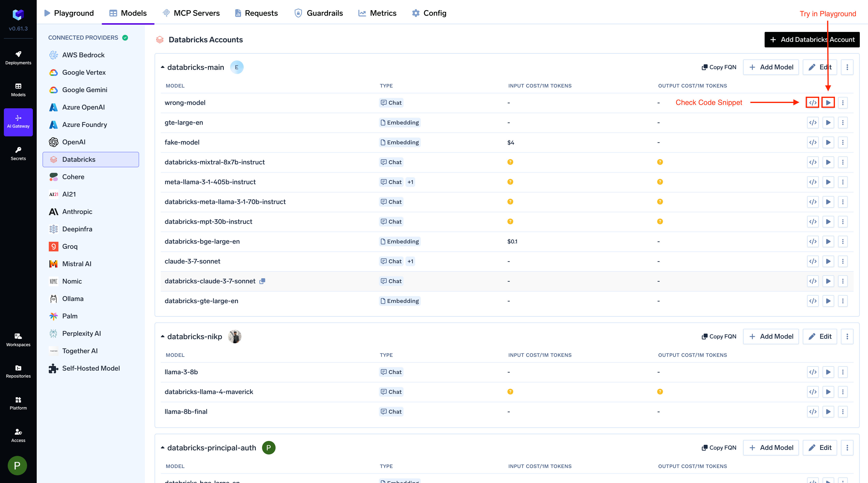The height and width of the screenshot is (483, 868).
Task: Switch to the Config tab
Action: tap(429, 13)
